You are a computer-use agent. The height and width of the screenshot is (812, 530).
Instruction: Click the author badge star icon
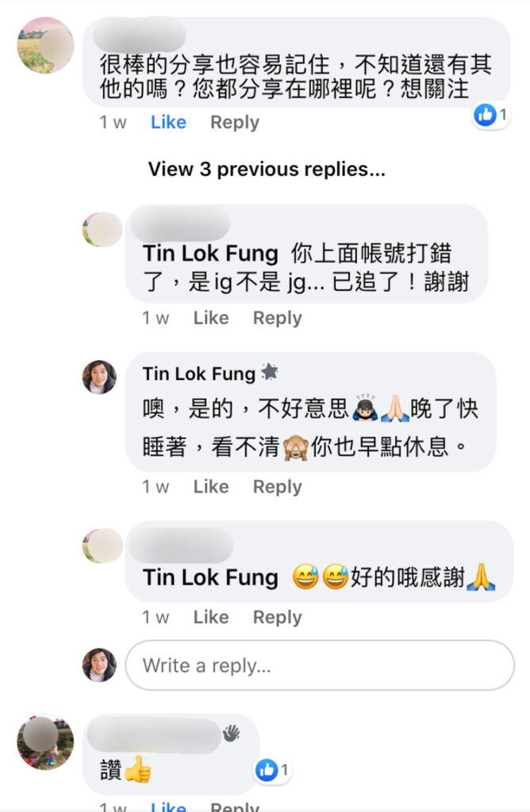coord(269,373)
